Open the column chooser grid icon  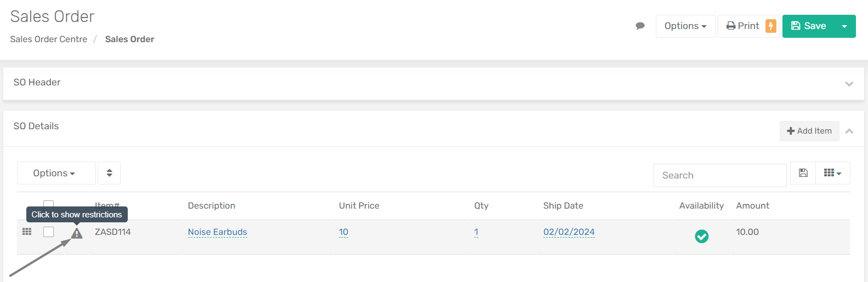833,173
